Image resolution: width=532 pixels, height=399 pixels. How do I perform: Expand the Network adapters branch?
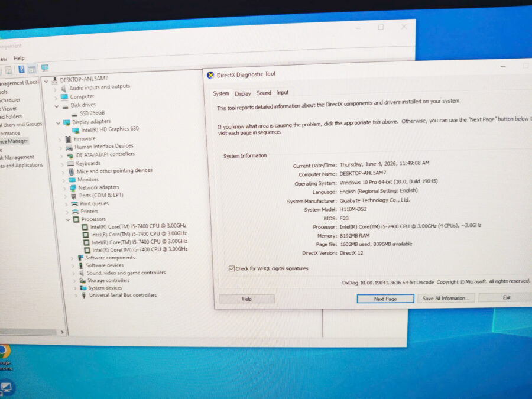65,188
